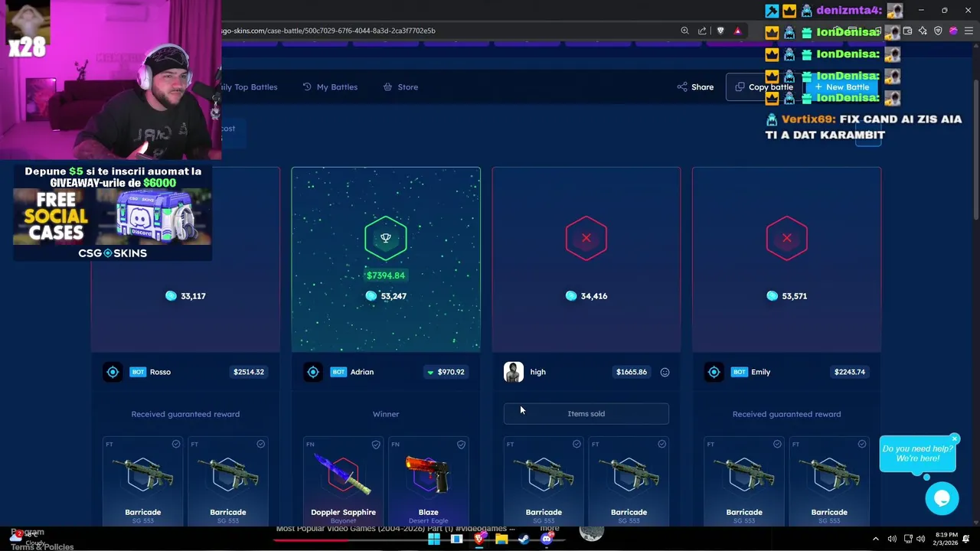Viewport: 980px width, 551px height.
Task: Open Discord from taskbar
Action: click(x=547, y=539)
